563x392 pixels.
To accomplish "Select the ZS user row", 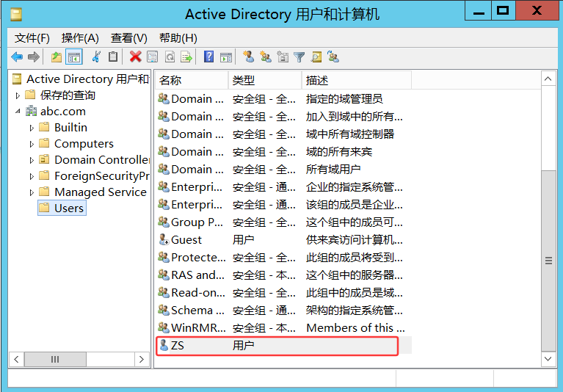I will coord(283,345).
